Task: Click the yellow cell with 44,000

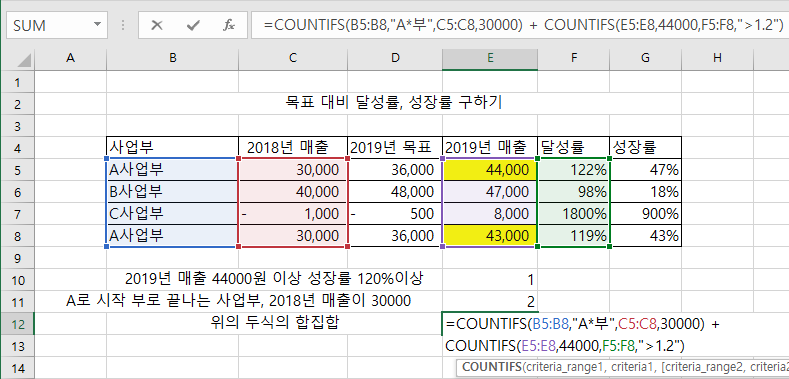Action: click(x=490, y=170)
